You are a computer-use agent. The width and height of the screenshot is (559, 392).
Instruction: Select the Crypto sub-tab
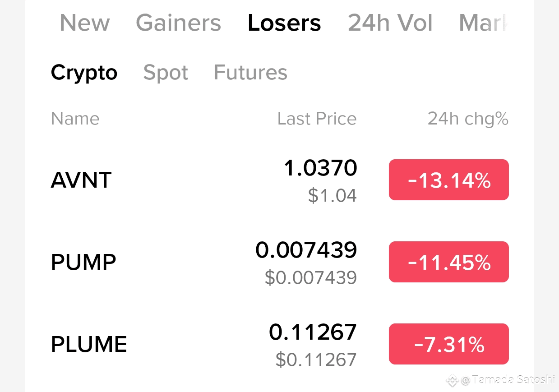(84, 73)
